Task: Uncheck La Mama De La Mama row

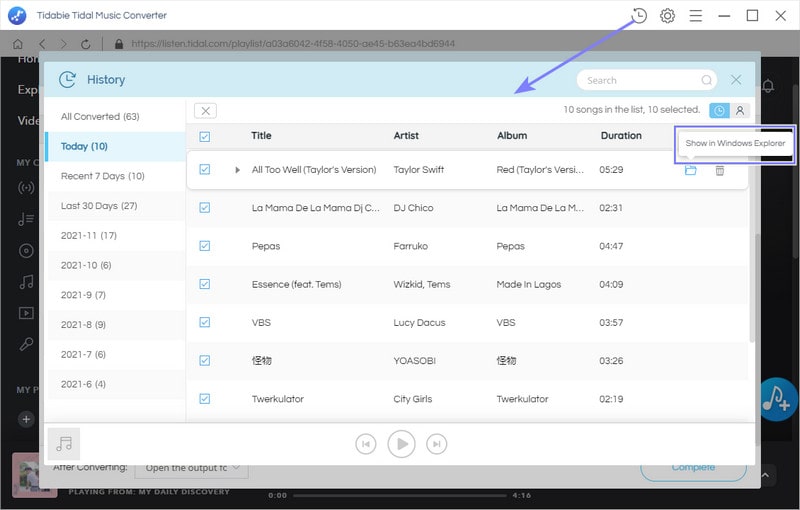Action: click(x=205, y=208)
